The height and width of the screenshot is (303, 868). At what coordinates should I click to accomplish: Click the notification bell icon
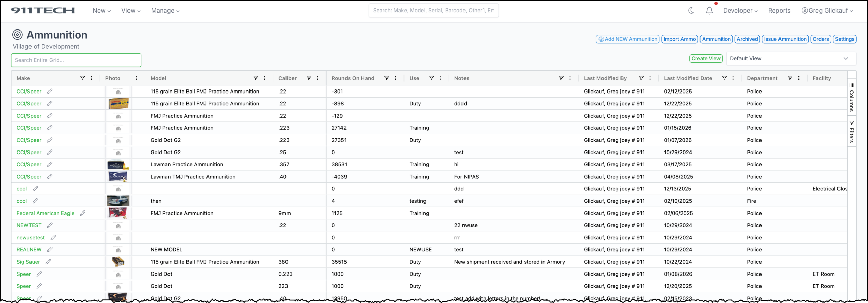[x=709, y=11]
